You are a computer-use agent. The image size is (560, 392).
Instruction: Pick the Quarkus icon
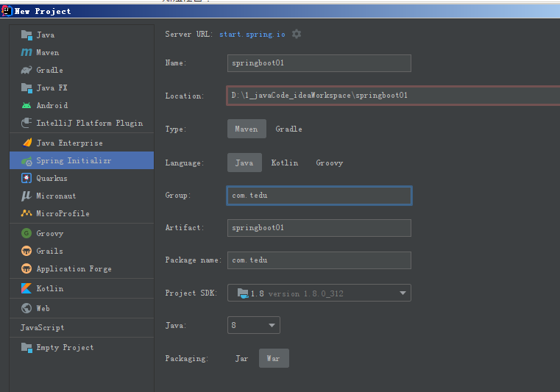click(x=26, y=178)
